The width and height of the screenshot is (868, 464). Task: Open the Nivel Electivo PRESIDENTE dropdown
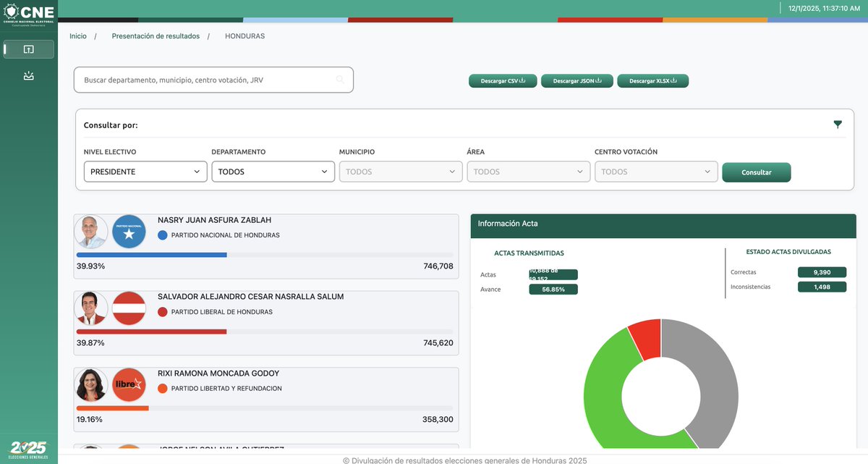146,172
